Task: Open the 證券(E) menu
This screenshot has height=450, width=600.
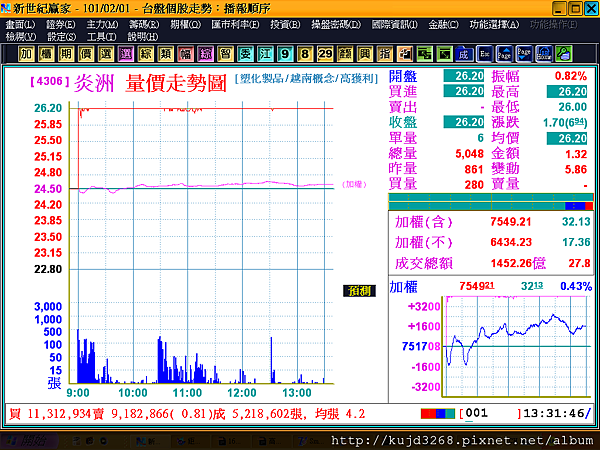Action: (60, 25)
